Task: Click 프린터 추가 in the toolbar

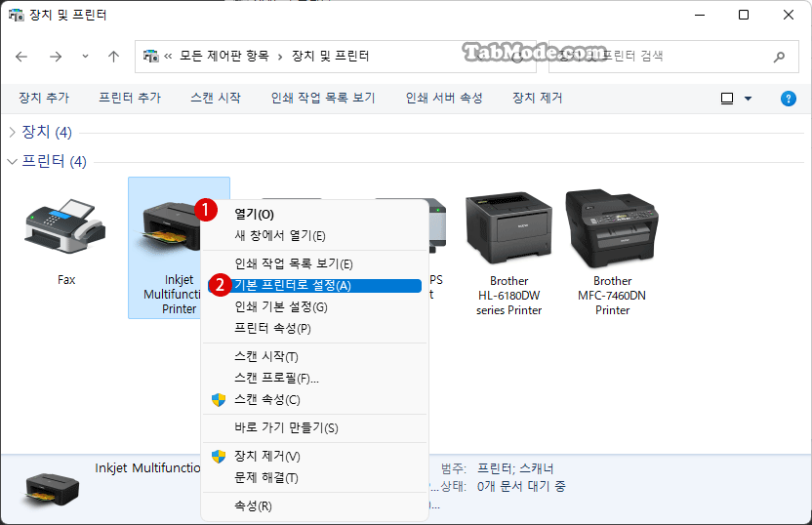Action: point(130,98)
